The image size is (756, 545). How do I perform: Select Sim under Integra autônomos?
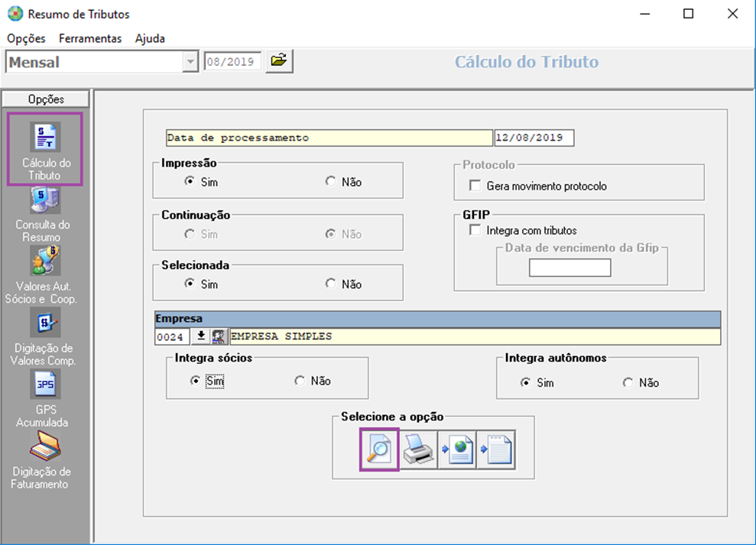tap(526, 382)
